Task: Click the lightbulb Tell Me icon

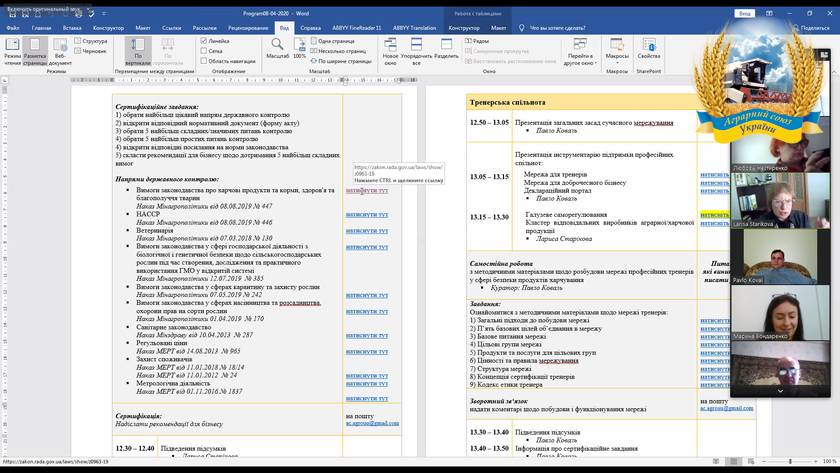Action: 521,28
